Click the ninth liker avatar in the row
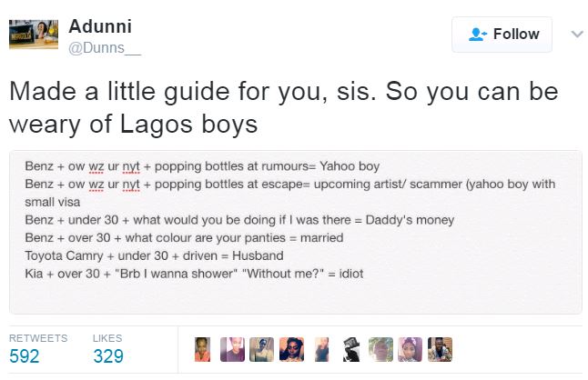The image size is (588, 380). coord(439,350)
